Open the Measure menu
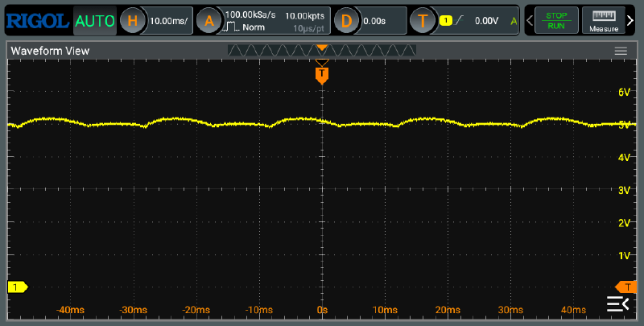Image resolution: width=644 pixels, height=326 pixels. (604, 21)
